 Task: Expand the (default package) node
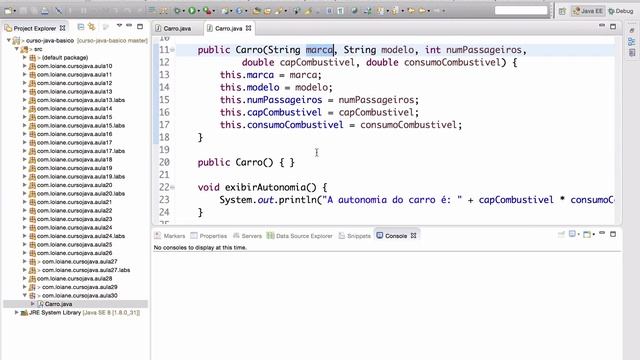pyautogui.click(x=24, y=58)
